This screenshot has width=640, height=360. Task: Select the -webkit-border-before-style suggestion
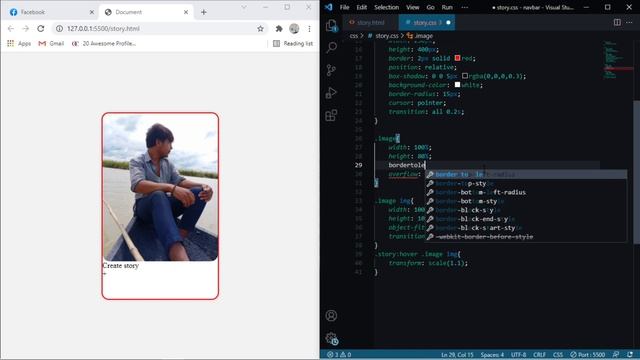(x=526, y=237)
